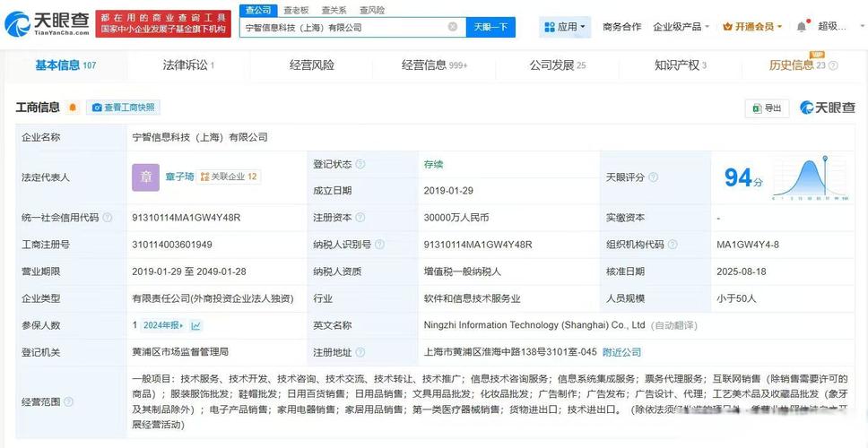This screenshot has height=448, width=868.
Task: Click the 章 avatar of legal representative
Action: (x=145, y=177)
